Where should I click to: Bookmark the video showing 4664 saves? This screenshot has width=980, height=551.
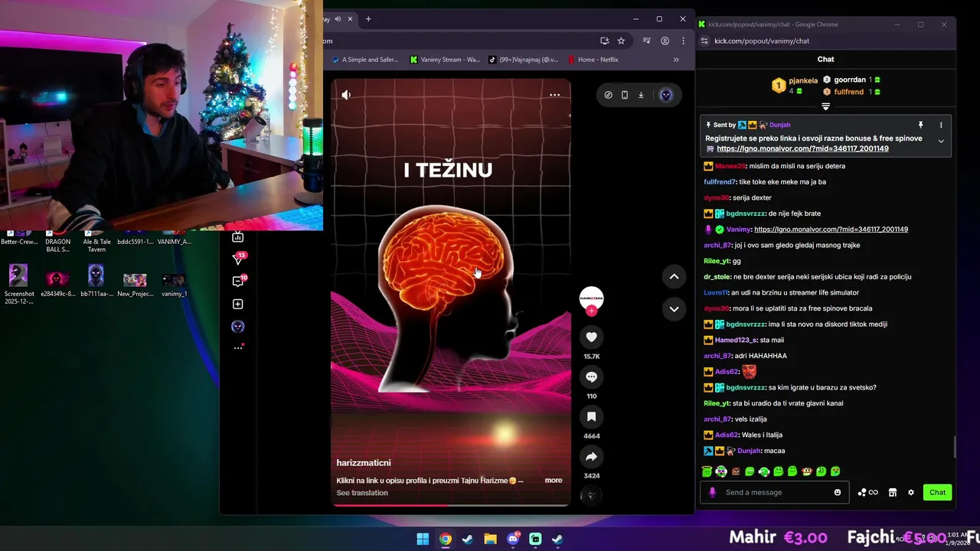point(591,416)
